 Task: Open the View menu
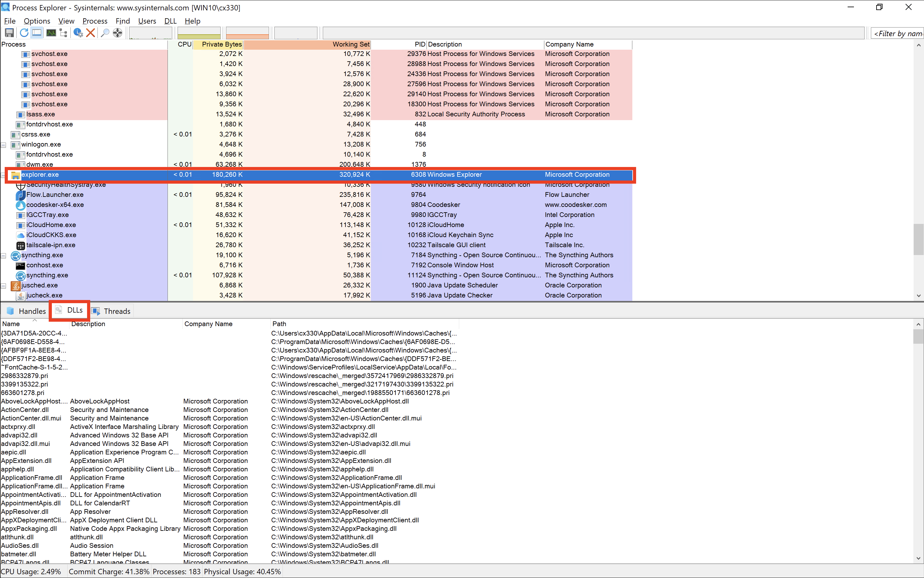pos(66,21)
